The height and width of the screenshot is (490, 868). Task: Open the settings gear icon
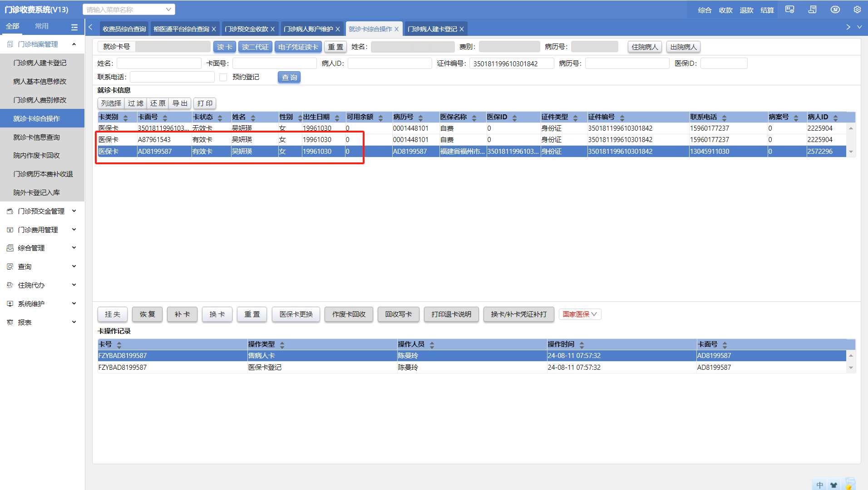tap(857, 10)
